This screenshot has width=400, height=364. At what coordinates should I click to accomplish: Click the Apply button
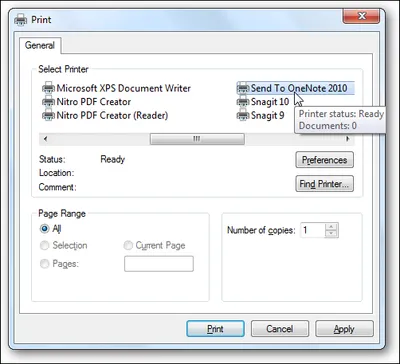point(344,329)
